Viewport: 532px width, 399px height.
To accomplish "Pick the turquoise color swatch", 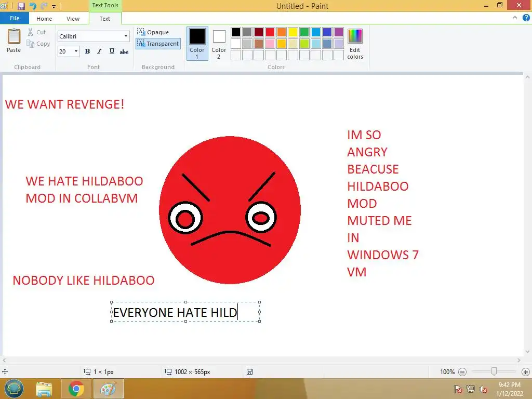I will [x=316, y=32].
